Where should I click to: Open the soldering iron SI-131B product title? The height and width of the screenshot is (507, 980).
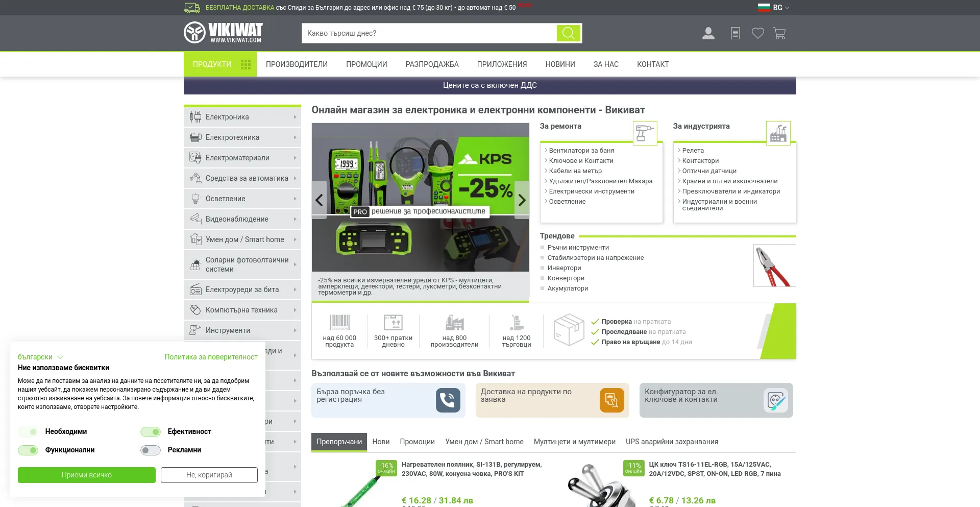pos(472,469)
